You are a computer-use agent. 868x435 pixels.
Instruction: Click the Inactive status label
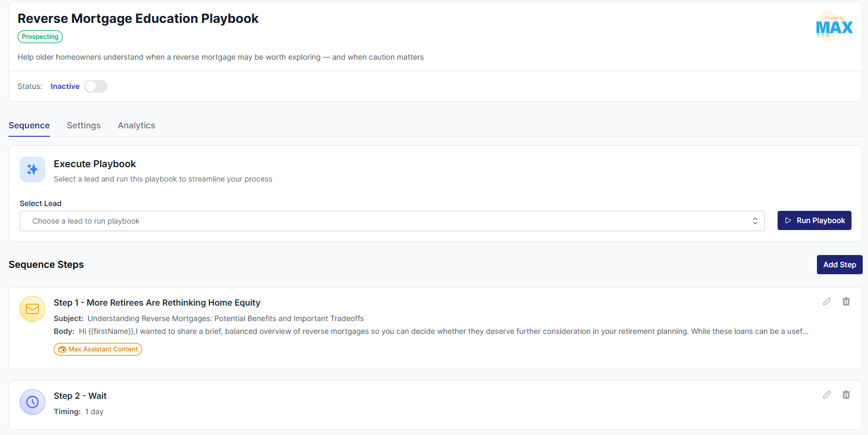[x=65, y=86]
